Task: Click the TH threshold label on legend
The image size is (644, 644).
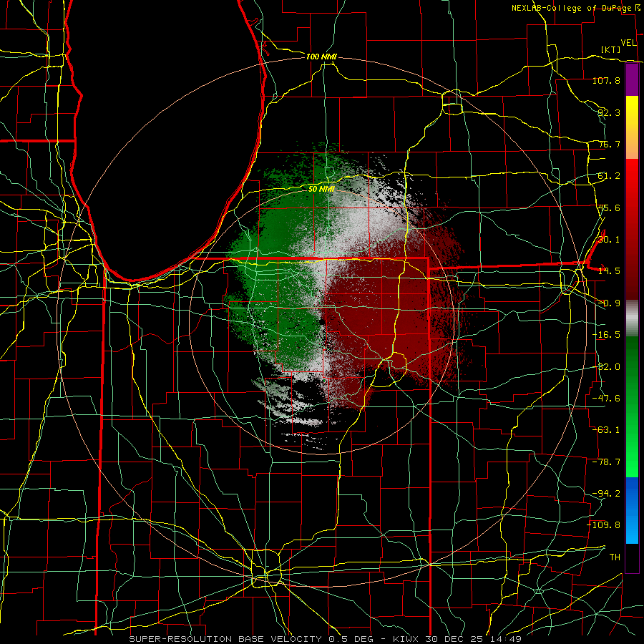Action: [x=615, y=557]
